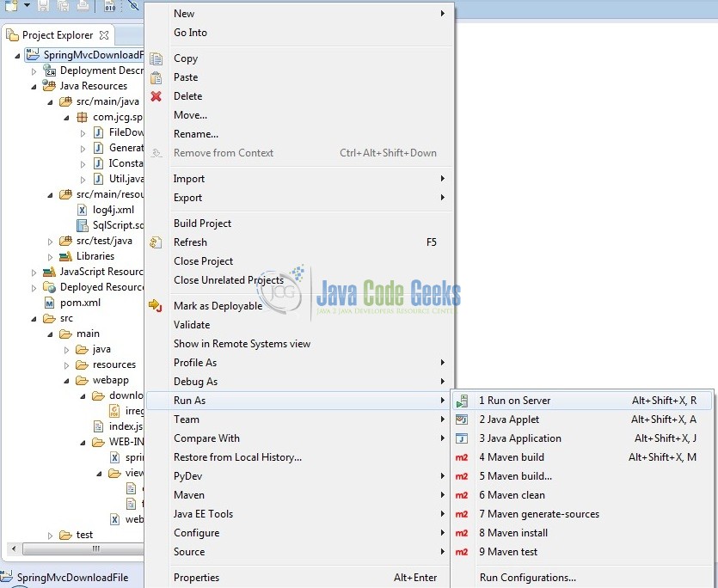Choose Validate
Viewport: 718px width, 588px height.
pyautogui.click(x=299, y=325)
